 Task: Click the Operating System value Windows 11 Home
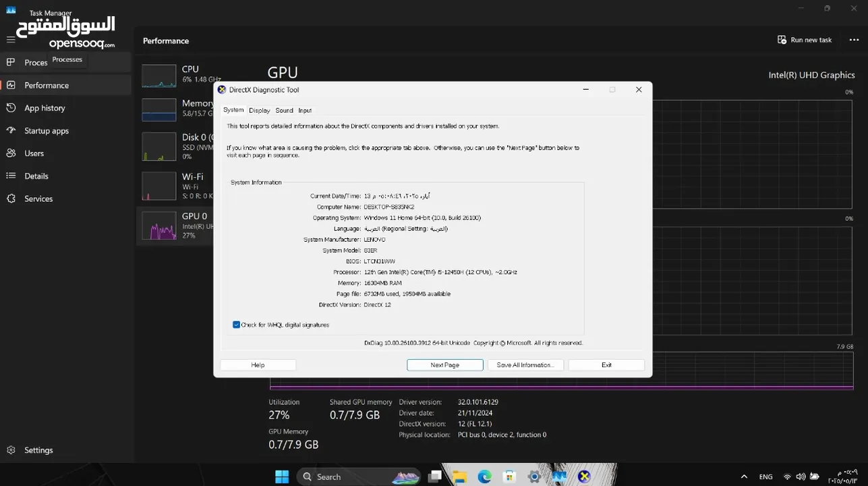pyautogui.click(x=422, y=217)
